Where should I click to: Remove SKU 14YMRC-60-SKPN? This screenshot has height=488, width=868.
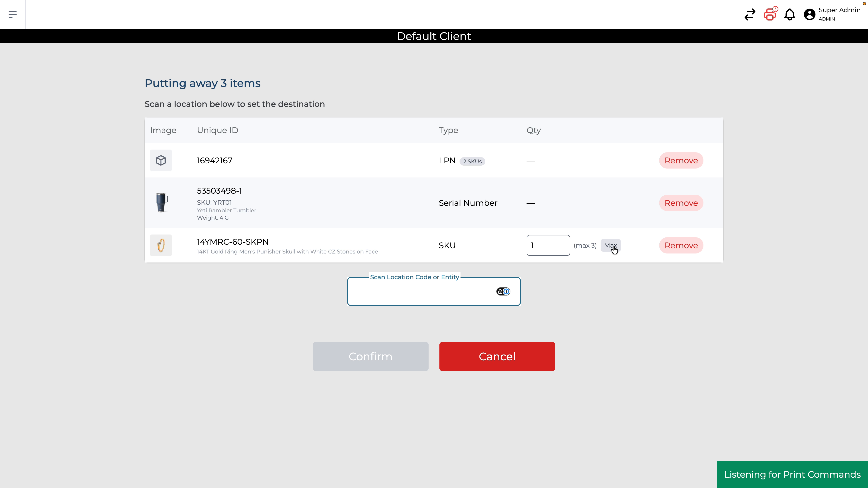[681, 245]
